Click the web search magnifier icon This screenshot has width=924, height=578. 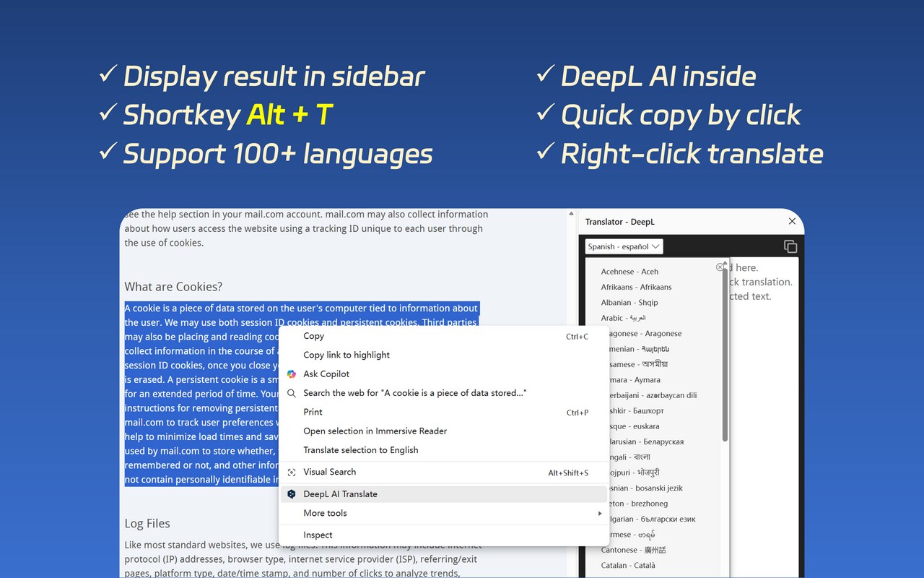[291, 392]
